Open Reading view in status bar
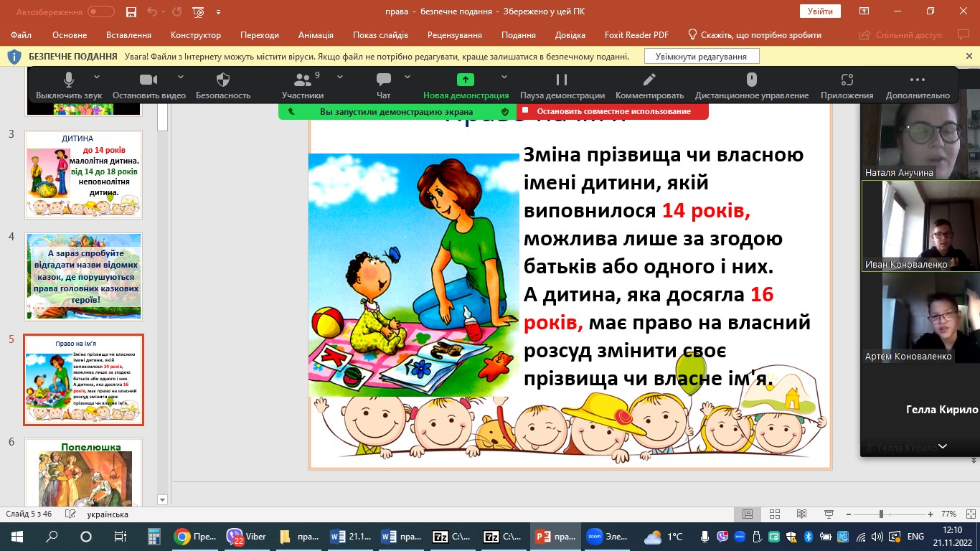Viewport: 980px width, 551px height. tap(801, 514)
